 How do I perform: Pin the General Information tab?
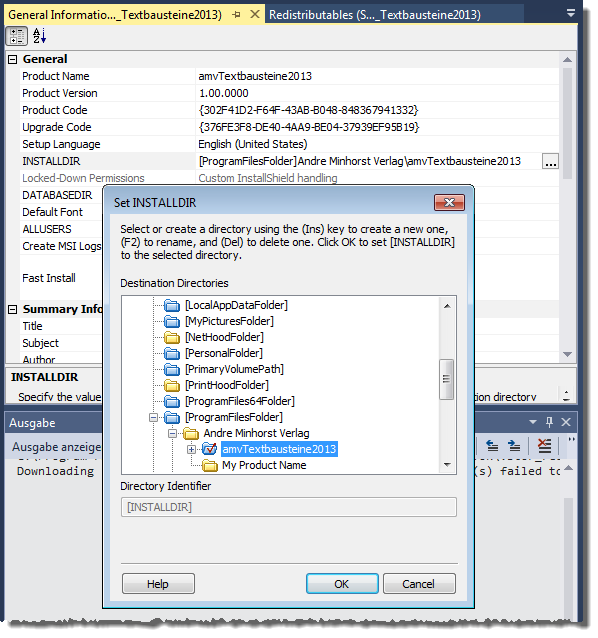pos(237,15)
